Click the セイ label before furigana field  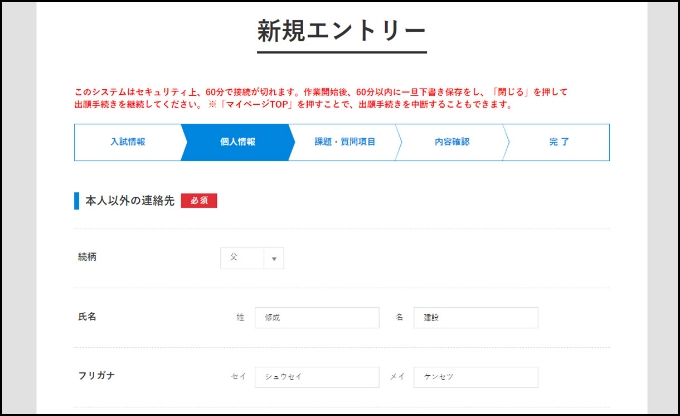238,377
